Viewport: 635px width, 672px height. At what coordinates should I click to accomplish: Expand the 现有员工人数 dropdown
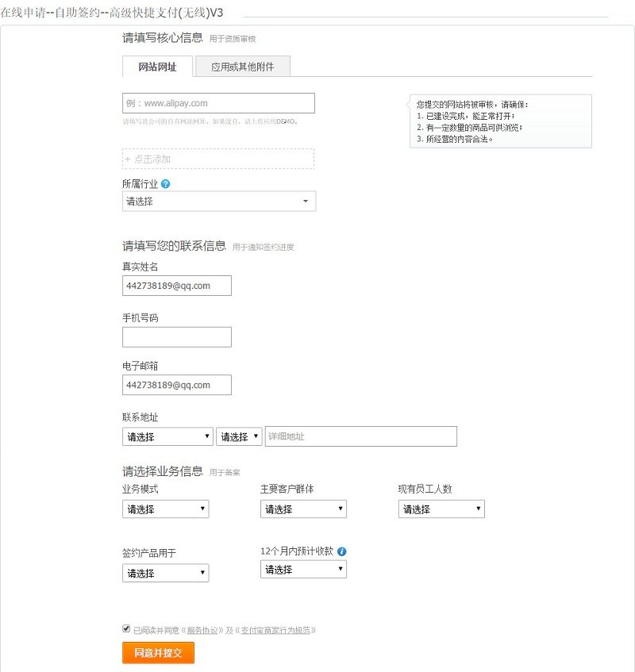(441, 509)
